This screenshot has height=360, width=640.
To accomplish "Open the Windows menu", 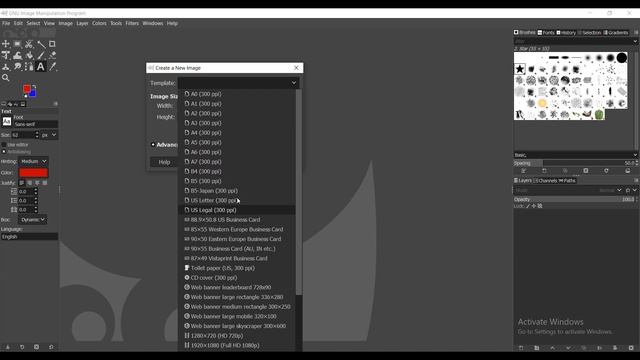I will tap(153, 23).
